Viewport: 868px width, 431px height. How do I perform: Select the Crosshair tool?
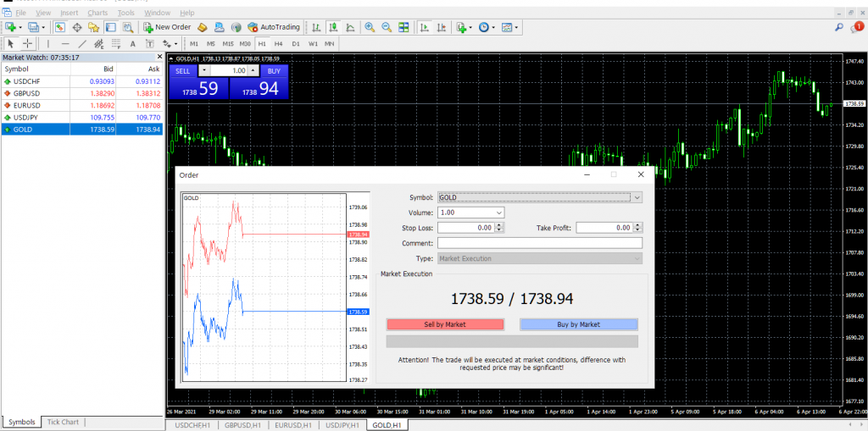[27, 44]
